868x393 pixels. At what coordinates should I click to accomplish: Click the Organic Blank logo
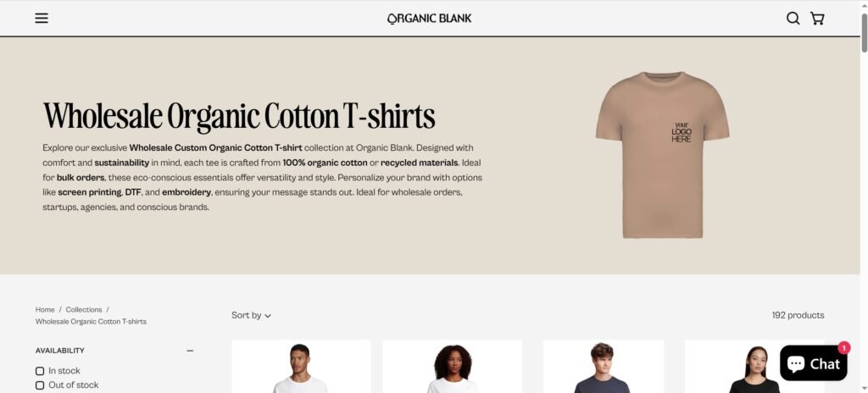click(x=430, y=19)
